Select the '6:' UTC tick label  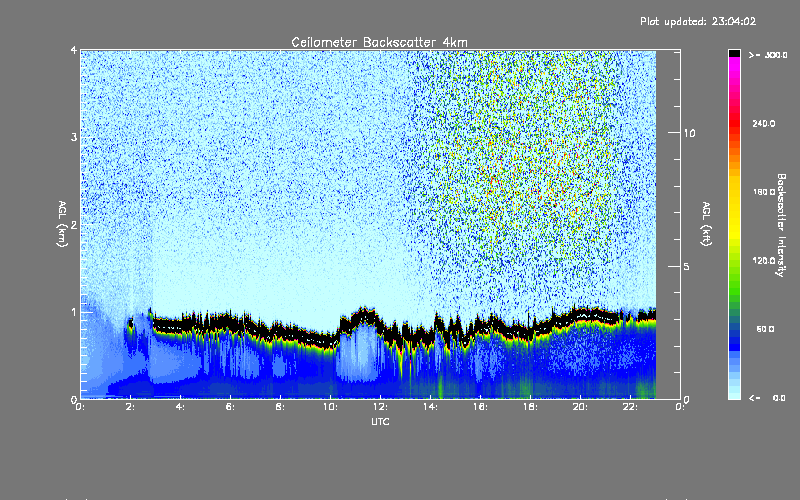click(x=230, y=407)
